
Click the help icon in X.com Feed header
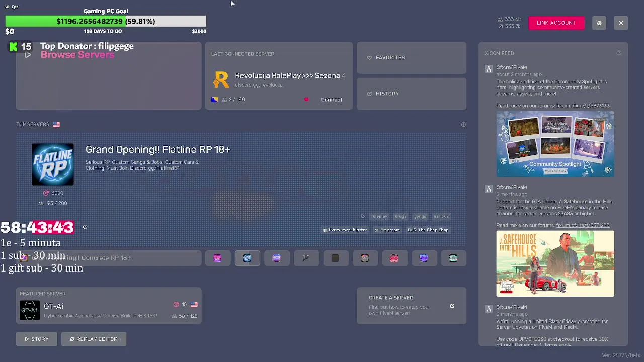619,53
